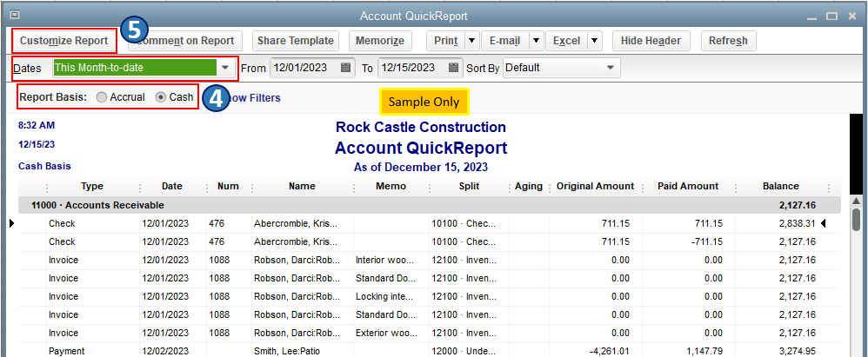This screenshot has height=357, width=868.
Task: Click the numbered step 4 badge
Action: [215, 97]
